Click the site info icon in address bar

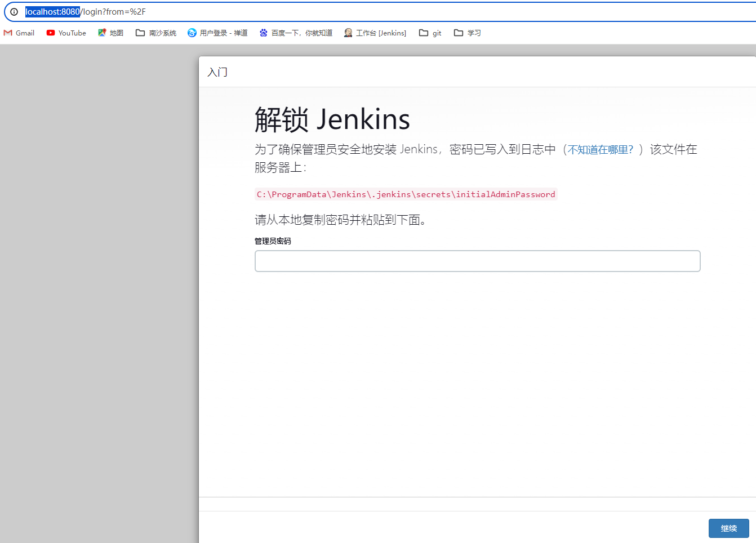click(14, 12)
